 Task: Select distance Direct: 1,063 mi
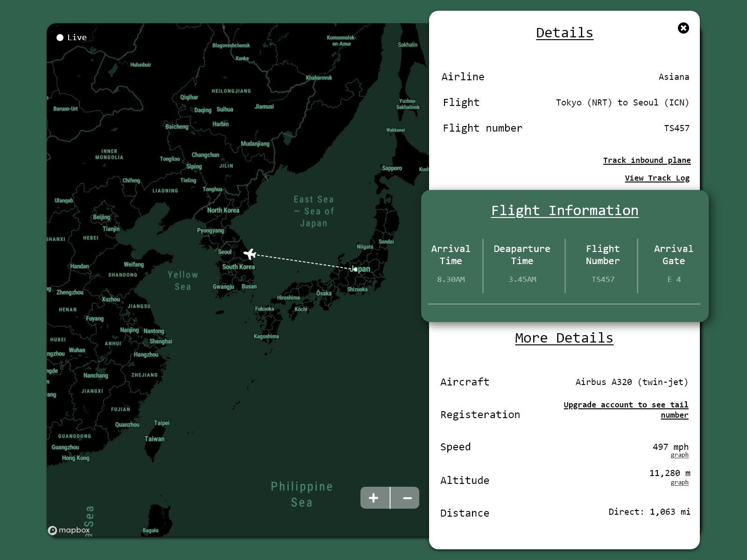(649, 511)
